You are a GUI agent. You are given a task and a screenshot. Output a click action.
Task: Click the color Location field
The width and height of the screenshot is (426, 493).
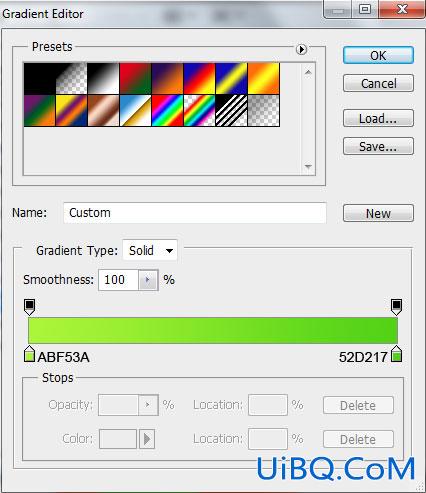(x=268, y=439)
